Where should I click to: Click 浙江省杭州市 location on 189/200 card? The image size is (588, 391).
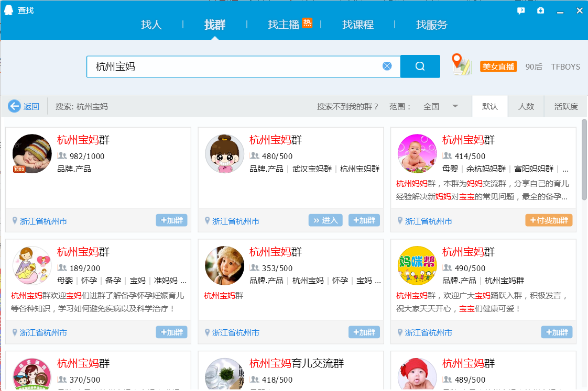43,332
